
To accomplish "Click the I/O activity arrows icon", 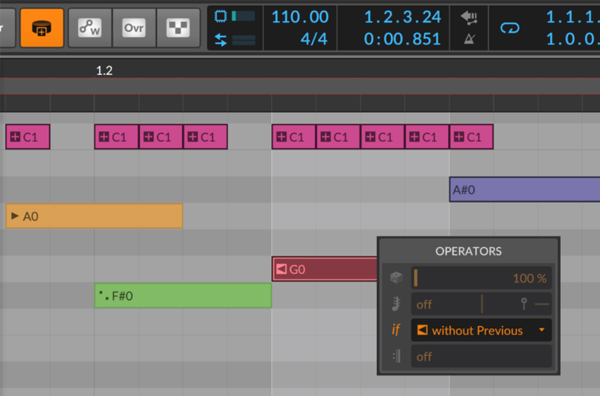I will point(220,40).
